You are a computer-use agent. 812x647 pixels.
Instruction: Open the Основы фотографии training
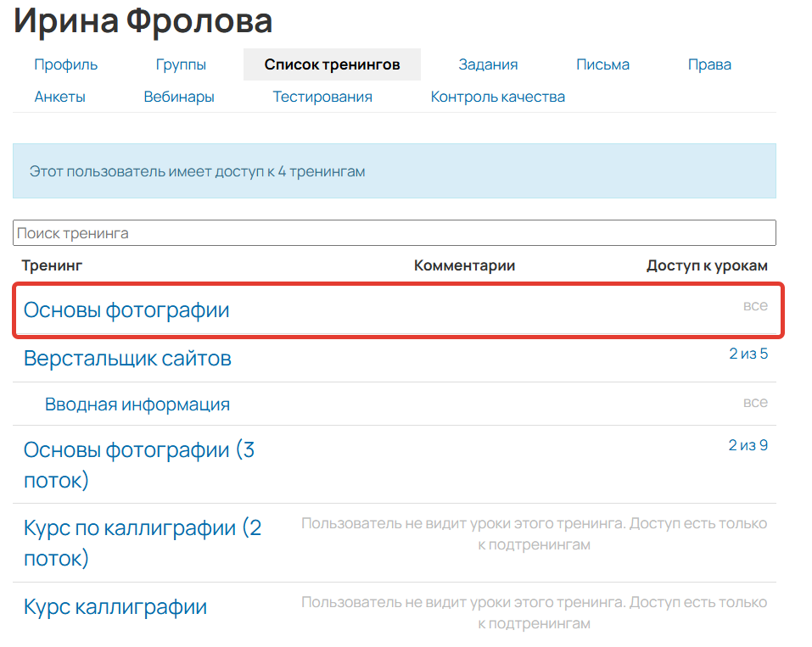126,310
